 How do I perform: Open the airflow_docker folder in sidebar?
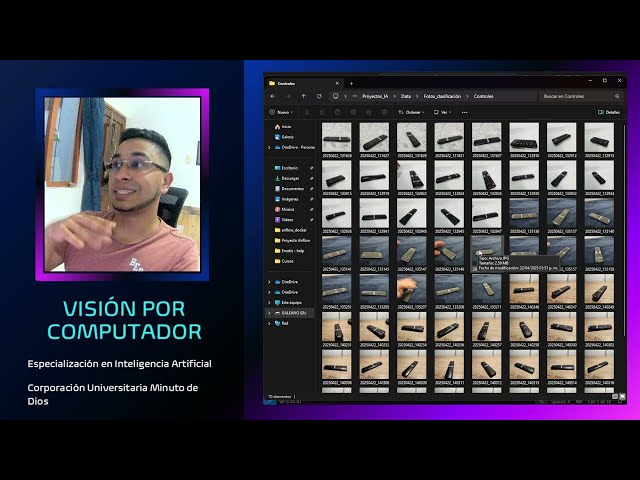coord(291,230)
